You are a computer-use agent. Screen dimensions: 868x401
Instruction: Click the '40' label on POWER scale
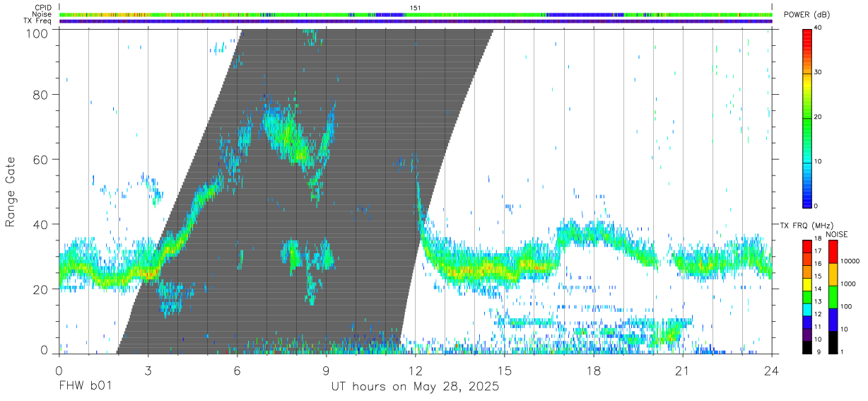(x=817, y=28)
